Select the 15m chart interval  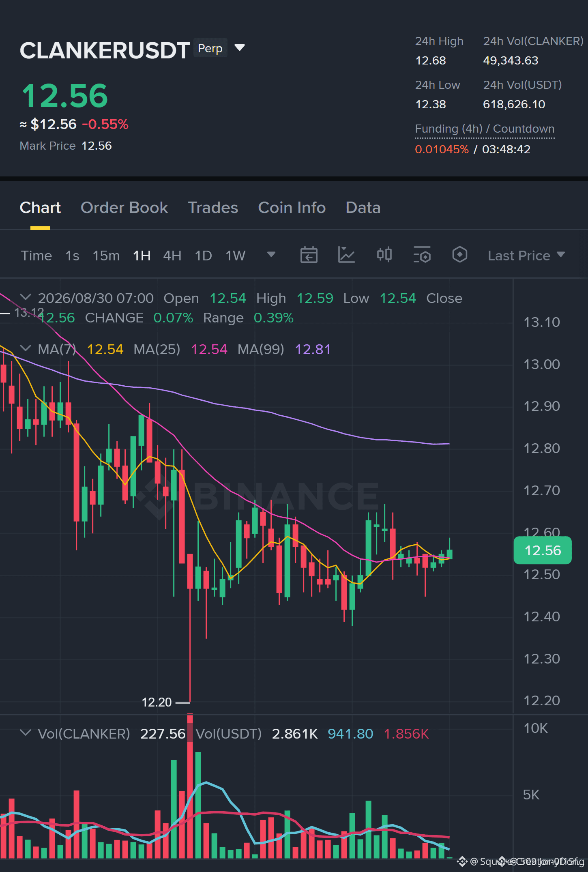click(106, 256)
